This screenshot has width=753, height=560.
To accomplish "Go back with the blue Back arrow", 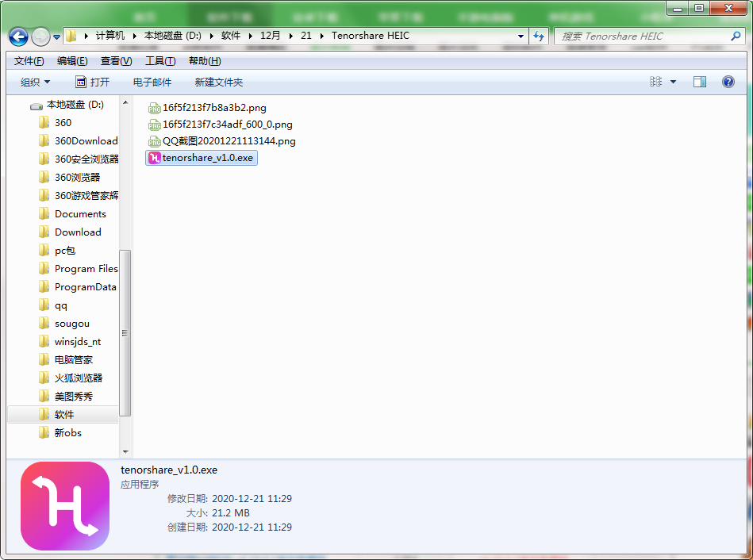I will (x=19, y=36).
